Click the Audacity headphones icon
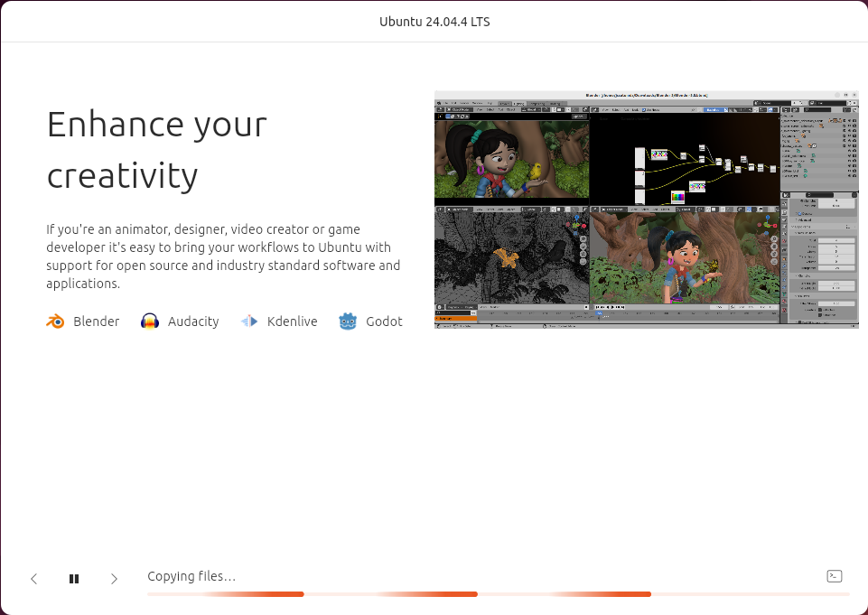 (150, 321)
